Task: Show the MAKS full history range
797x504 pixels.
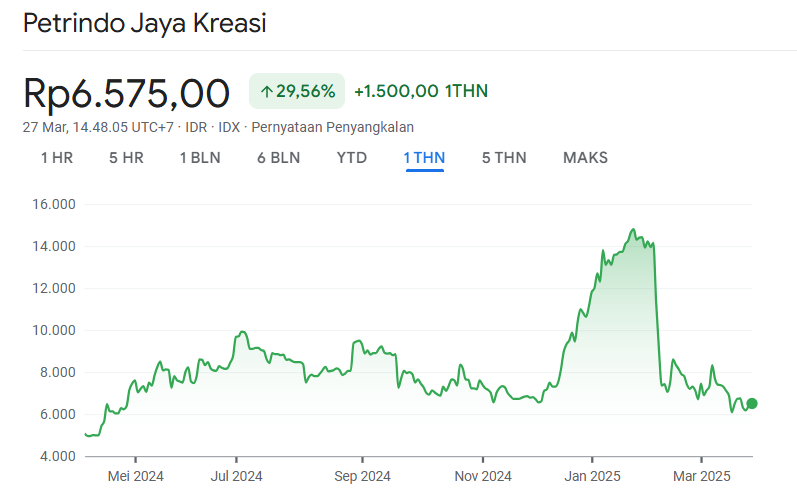Action: pyautogui.click(x=585, y=158)
